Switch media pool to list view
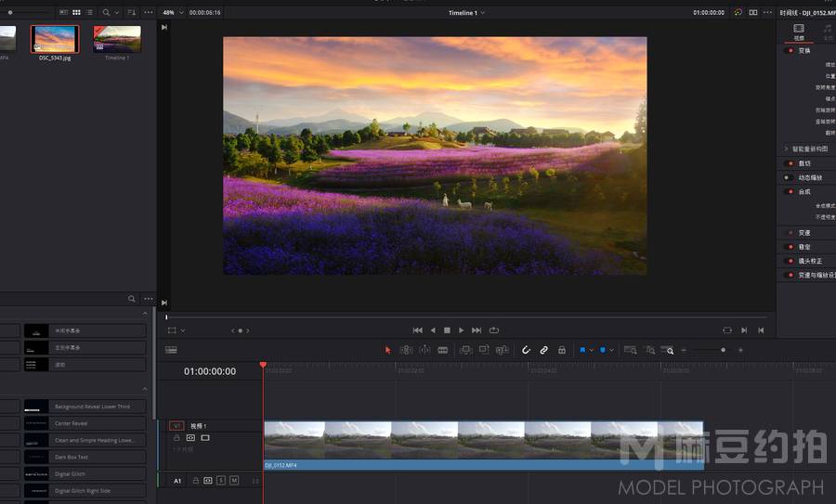The width and height of the screenshot is (836, 504). pyautogui.click(x=89, y=12)
